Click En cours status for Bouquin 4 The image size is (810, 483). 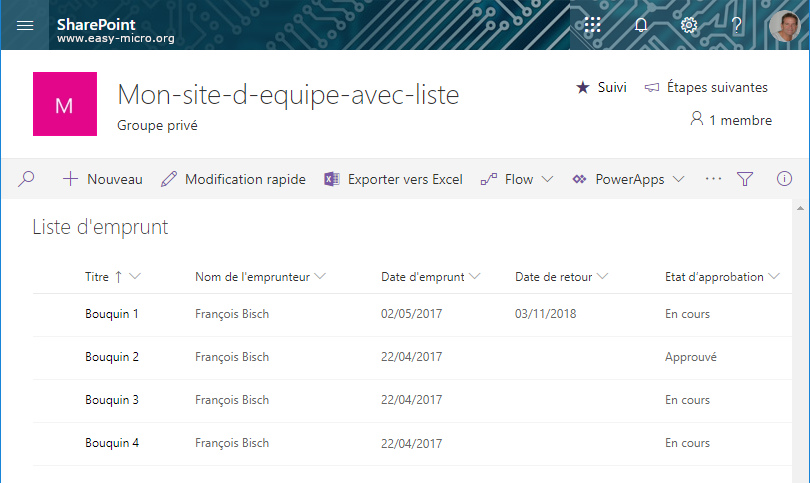point(687,443)
